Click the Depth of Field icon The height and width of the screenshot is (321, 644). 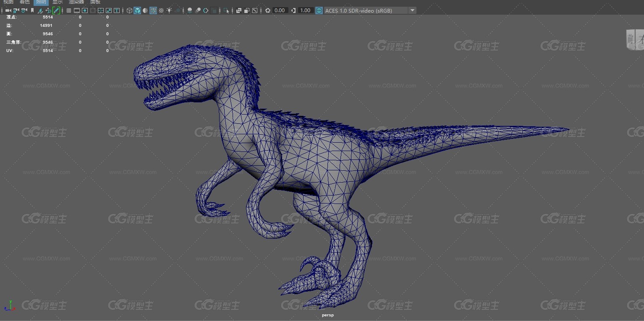coord(215,10)
